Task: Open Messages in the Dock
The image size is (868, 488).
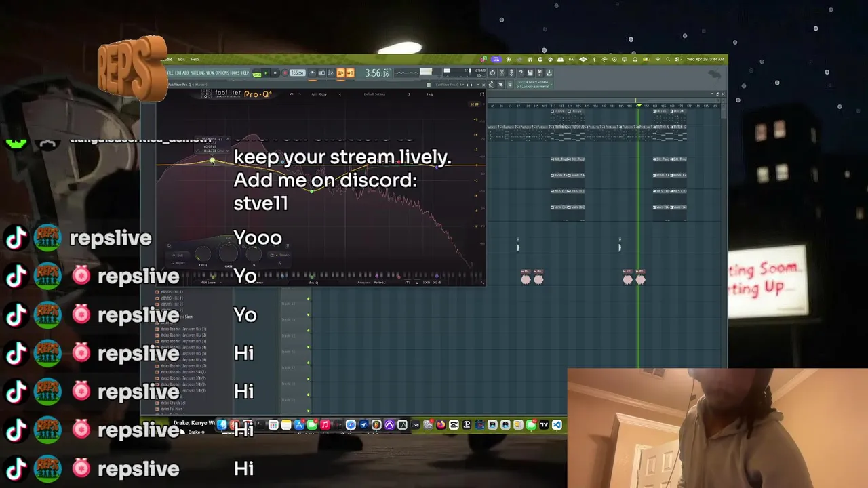Action: tap(531, 425)
